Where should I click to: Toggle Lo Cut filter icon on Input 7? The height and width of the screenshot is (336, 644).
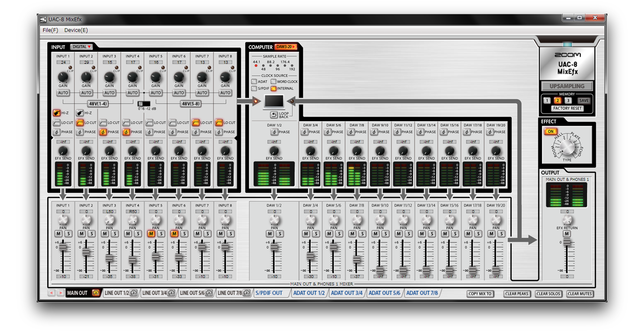coord(196,123)
